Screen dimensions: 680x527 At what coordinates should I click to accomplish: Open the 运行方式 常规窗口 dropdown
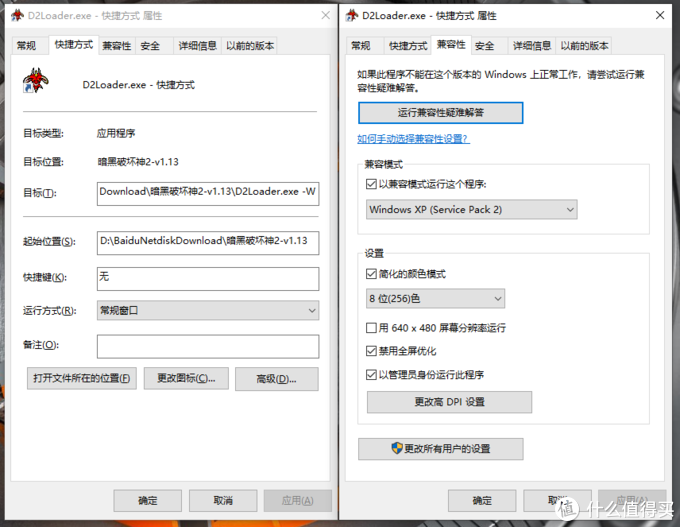click(x=208, y=311)
